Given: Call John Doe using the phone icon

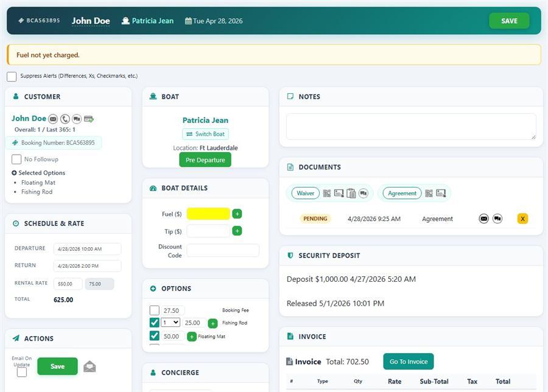Looking at the screenshot, I should 65,119.
